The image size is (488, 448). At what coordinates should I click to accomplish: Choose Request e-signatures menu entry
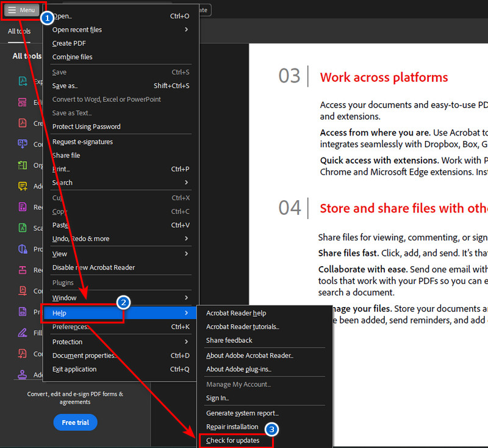[x=121, y=142]
